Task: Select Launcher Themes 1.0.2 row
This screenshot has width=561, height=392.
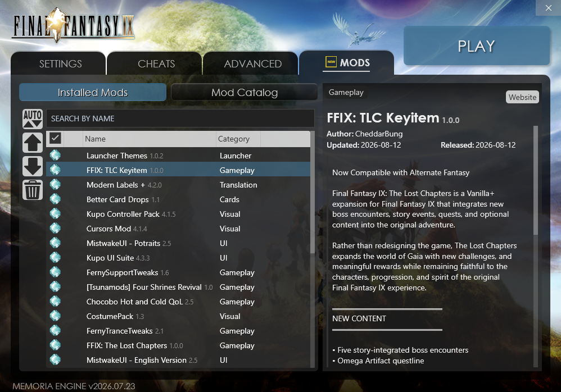Action: pyautogui.click(x=178, y=156)
